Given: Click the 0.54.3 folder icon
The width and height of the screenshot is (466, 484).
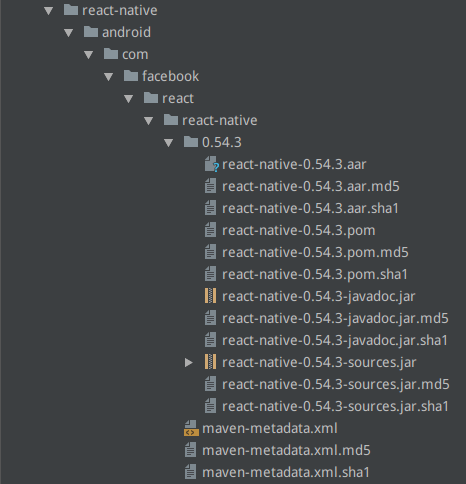Looking at the screenshot, I should [191, 142].
